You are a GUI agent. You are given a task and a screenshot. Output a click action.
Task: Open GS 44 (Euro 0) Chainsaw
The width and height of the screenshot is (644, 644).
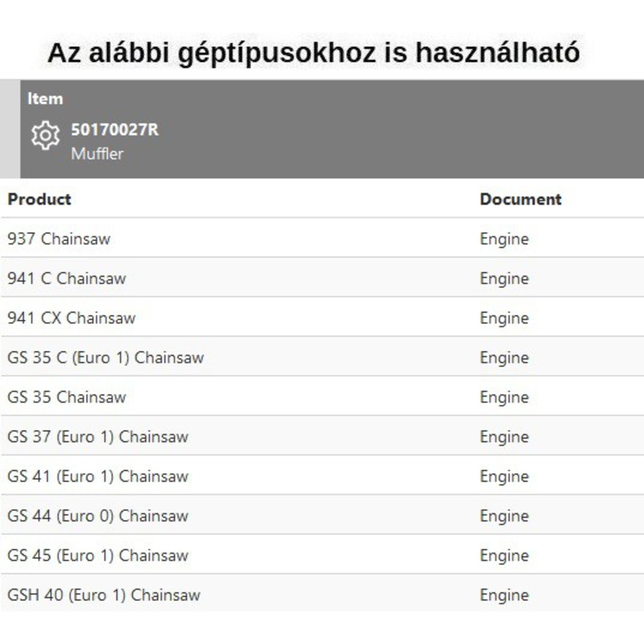pos(98,516)
